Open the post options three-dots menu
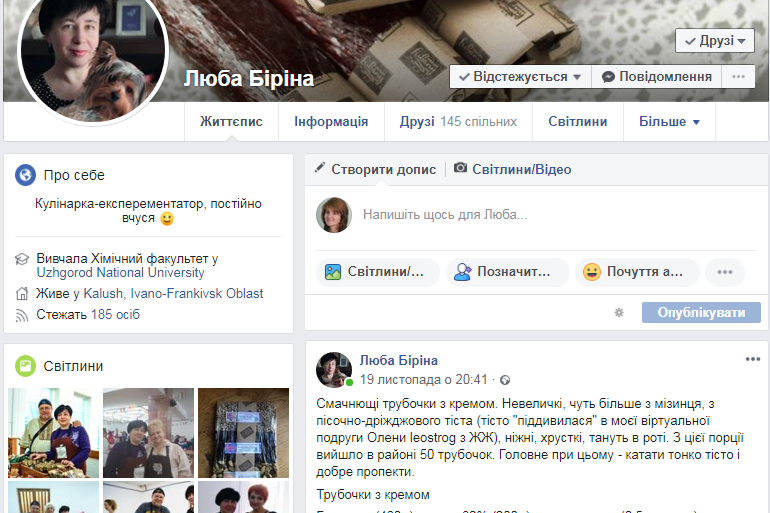The width and height of the screenshot is (770, 513). coord(753,359)
